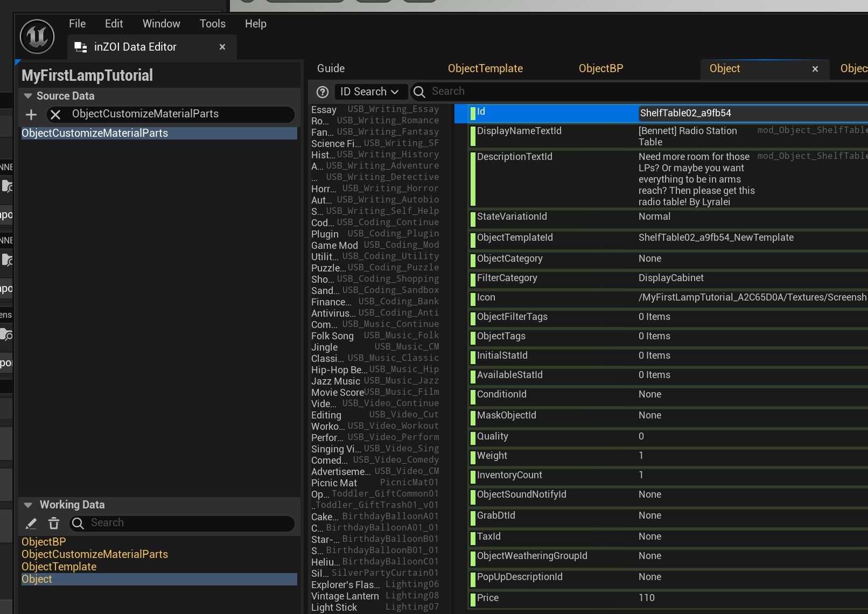The image size is (868, 614).
Task: Close the inZOI Data Editor tab
Action: (222, 47)
